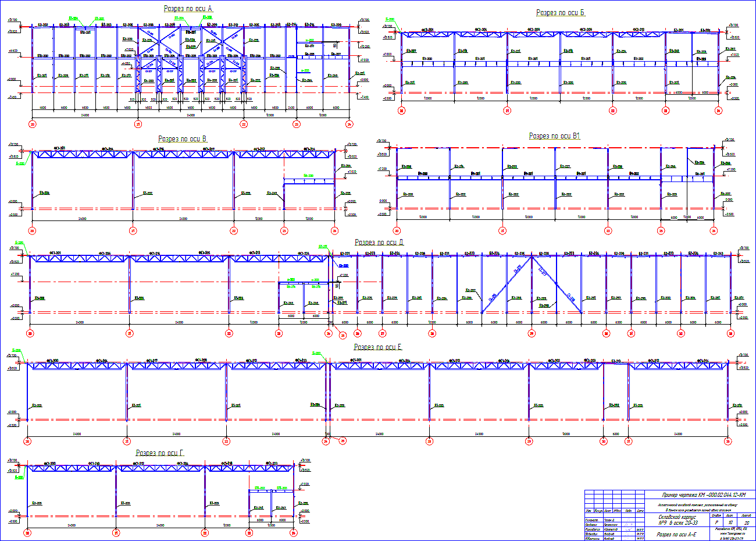Select title block text "№9 в осях 20-33"
The height and width of the screenshot is (541, 756).
click(x=677, y=523)
